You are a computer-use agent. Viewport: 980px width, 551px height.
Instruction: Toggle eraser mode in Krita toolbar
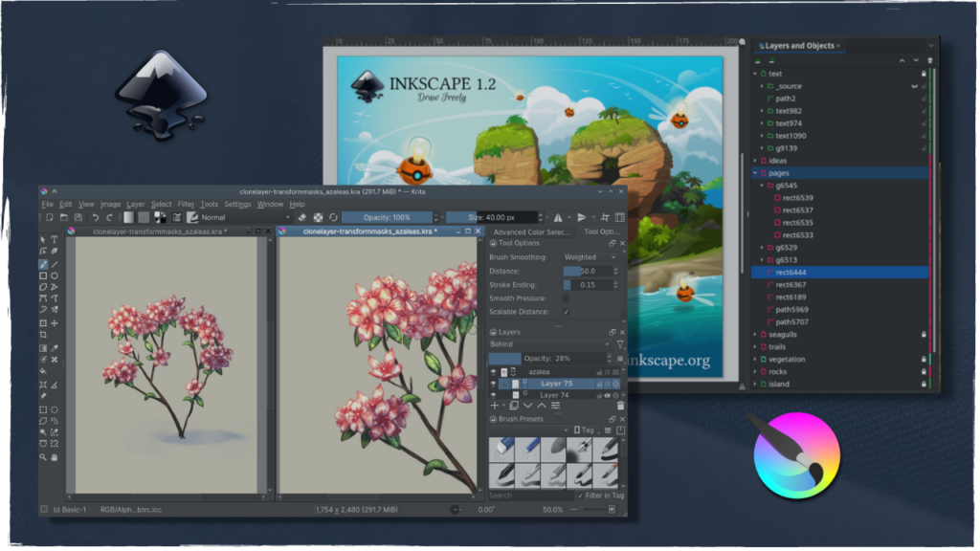point(302,217)
